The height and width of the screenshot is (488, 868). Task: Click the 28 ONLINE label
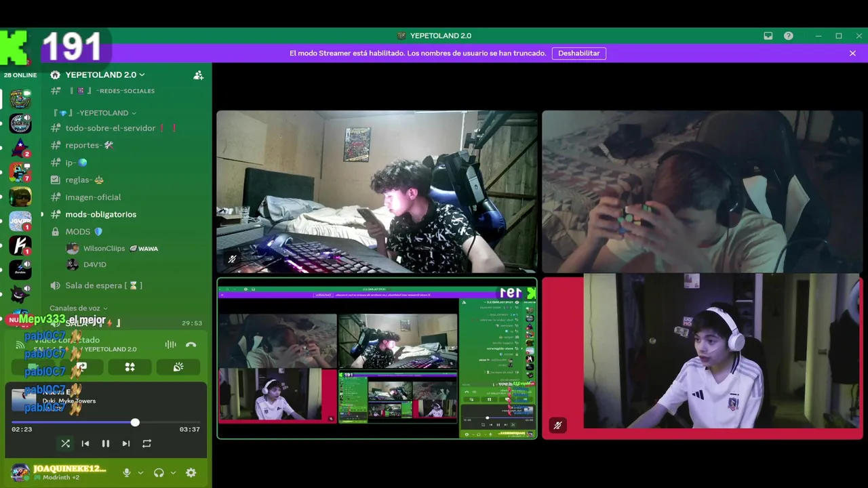20,75
